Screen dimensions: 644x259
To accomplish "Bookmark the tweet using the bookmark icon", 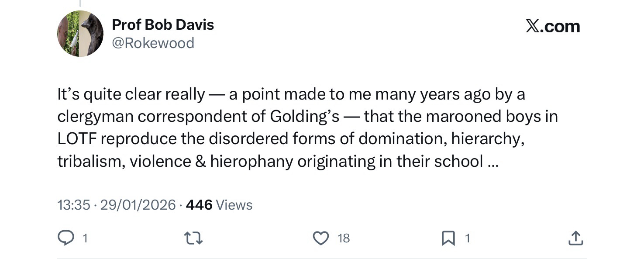I will pyautogui.click(x=448, y=238).
